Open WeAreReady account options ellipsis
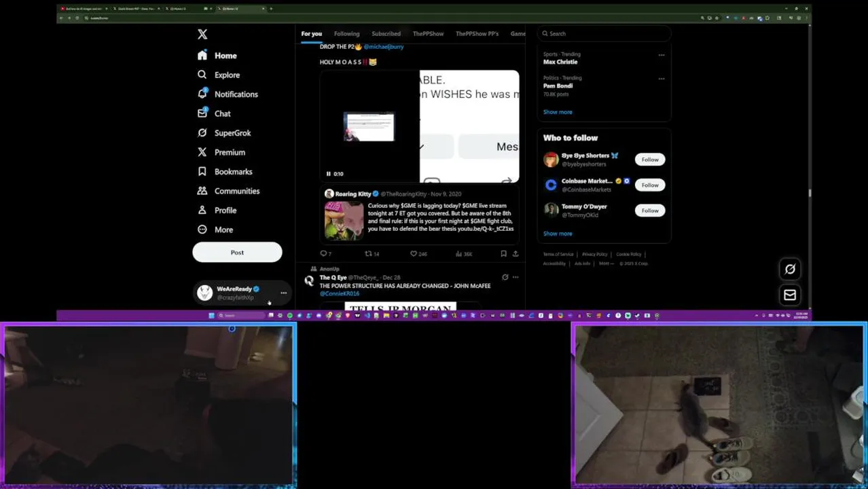The image size is (868, 489). [x=283, y=293]
